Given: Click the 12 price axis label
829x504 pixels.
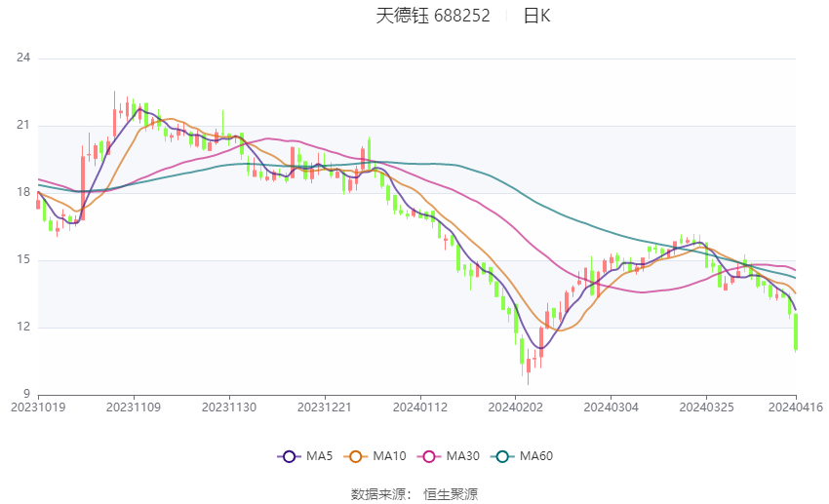Looking at the screenshot, I should [23, 327].
